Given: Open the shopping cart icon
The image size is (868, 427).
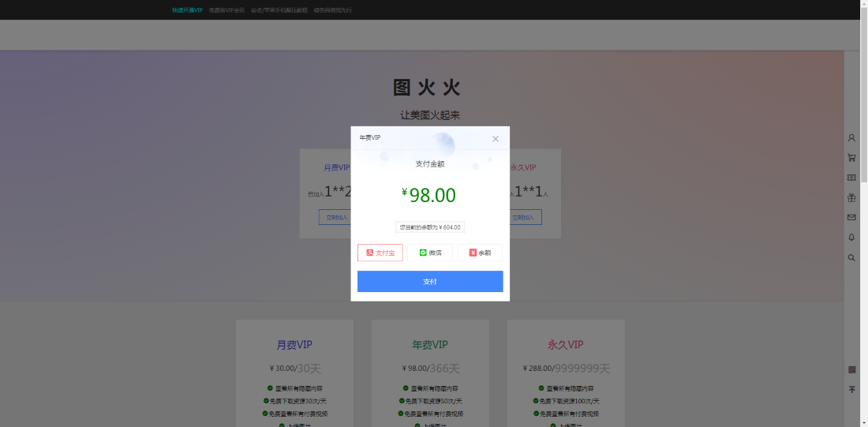Looking at the screenshot, I should (x=851, y=158).
